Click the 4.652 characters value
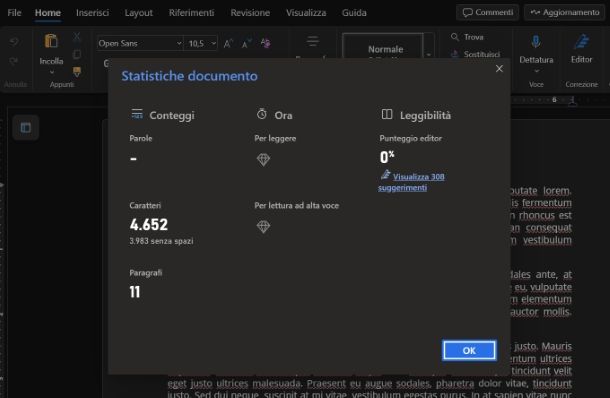The width and height of the screenshot is (610, 398). pyautogui.click(x=149, y=225)
